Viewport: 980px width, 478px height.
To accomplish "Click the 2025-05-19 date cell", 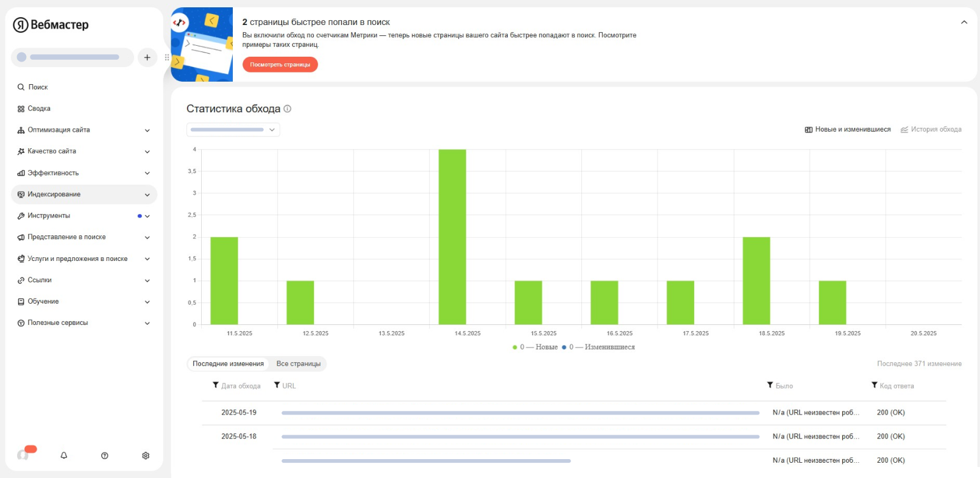I will (239, 413).
